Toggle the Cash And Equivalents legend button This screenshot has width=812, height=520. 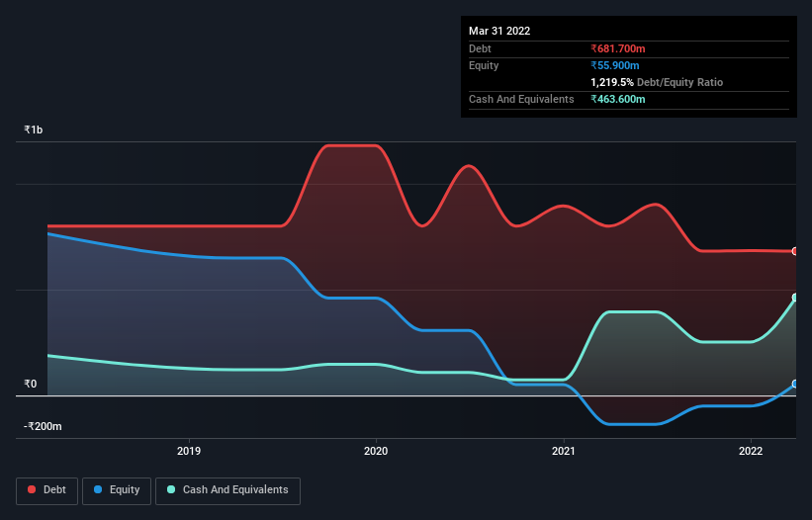pos(227,490)
